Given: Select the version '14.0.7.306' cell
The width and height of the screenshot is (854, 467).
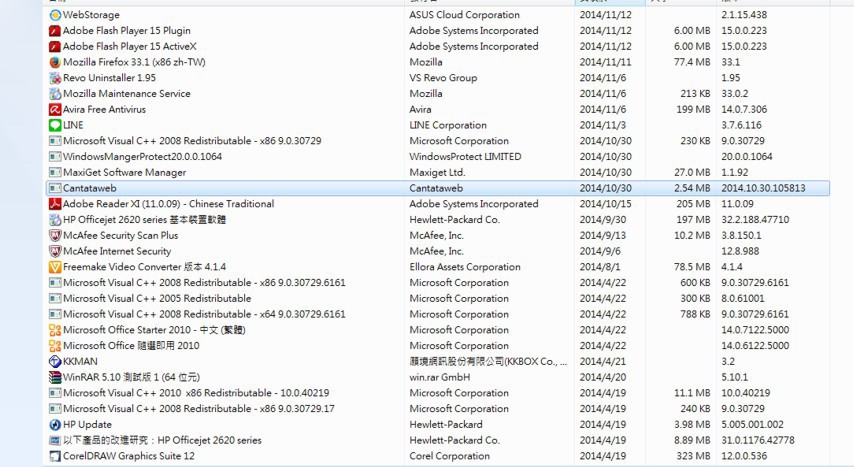Looking at the screenshot, I should coord(745,110).
